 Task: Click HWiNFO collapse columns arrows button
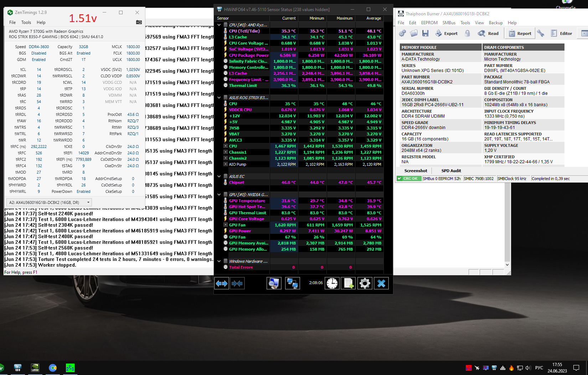coord(237,283)
